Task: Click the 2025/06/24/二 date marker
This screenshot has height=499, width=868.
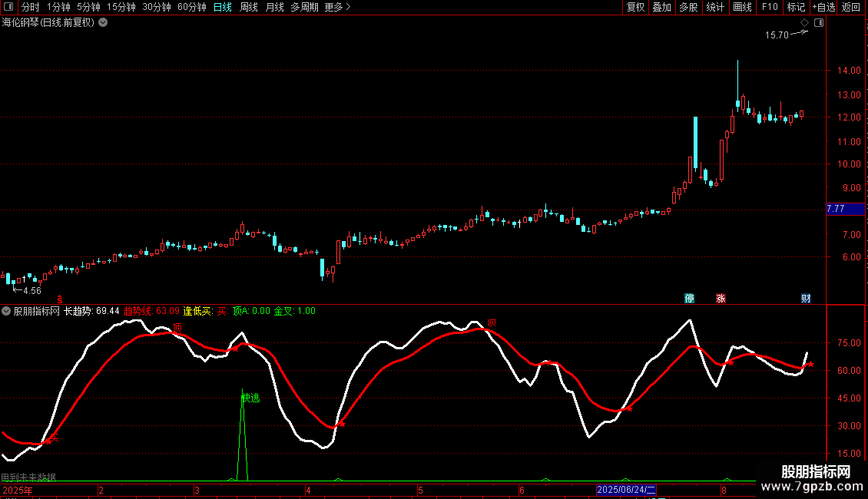Action: 626,490
